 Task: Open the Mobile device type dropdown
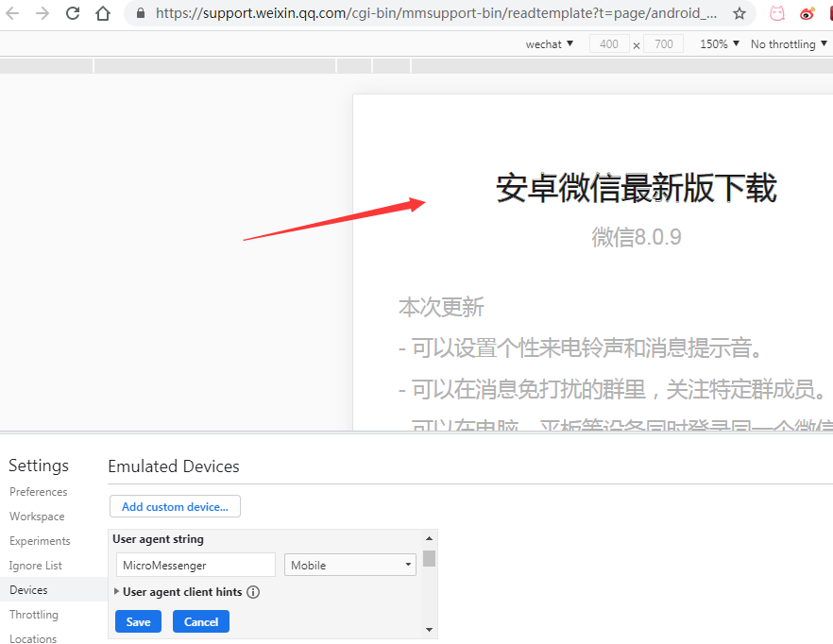[x=350, y=565]
